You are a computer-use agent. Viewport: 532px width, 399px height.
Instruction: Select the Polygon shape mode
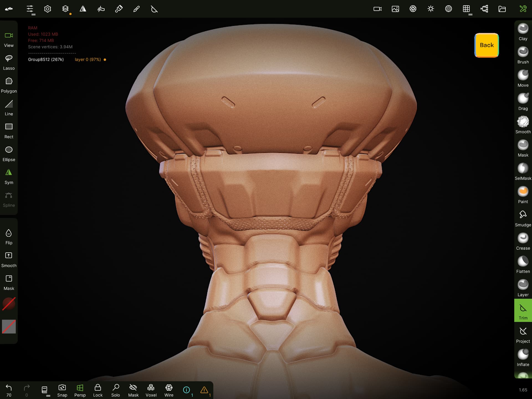9,85
